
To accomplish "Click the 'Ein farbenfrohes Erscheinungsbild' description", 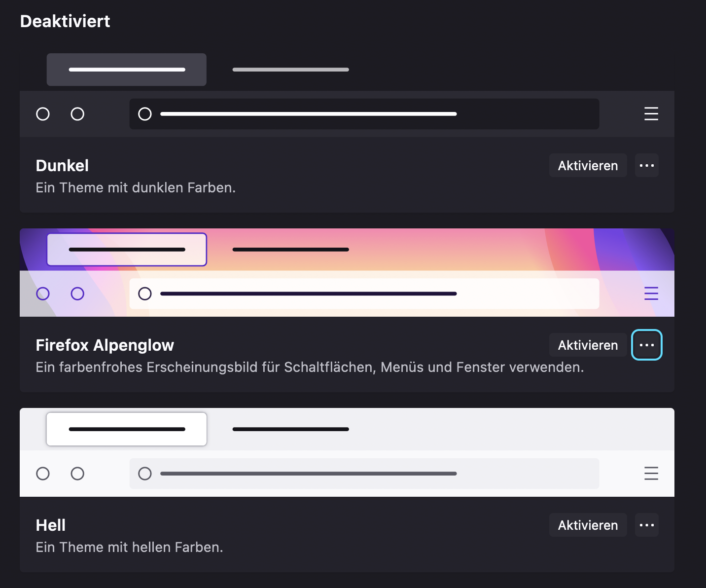I will (310, 367).
